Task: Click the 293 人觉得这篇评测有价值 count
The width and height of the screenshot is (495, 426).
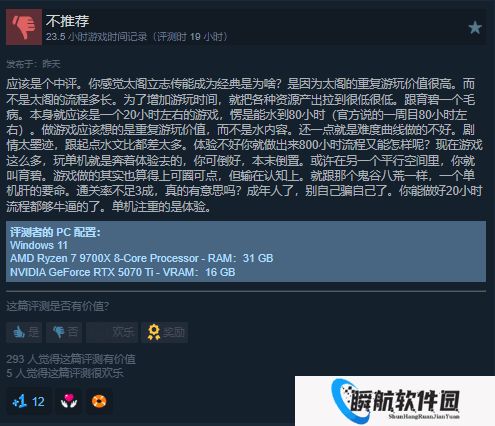Action: pos(71,359)
